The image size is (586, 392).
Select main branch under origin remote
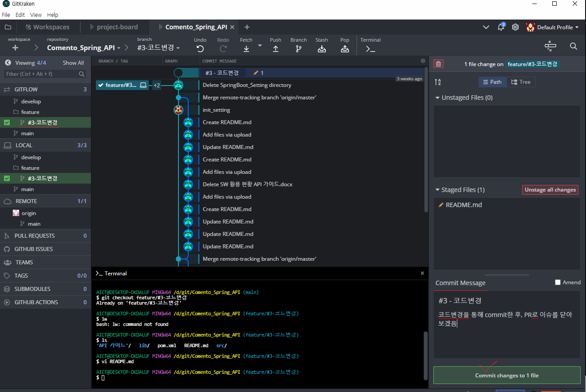(34, 224)
